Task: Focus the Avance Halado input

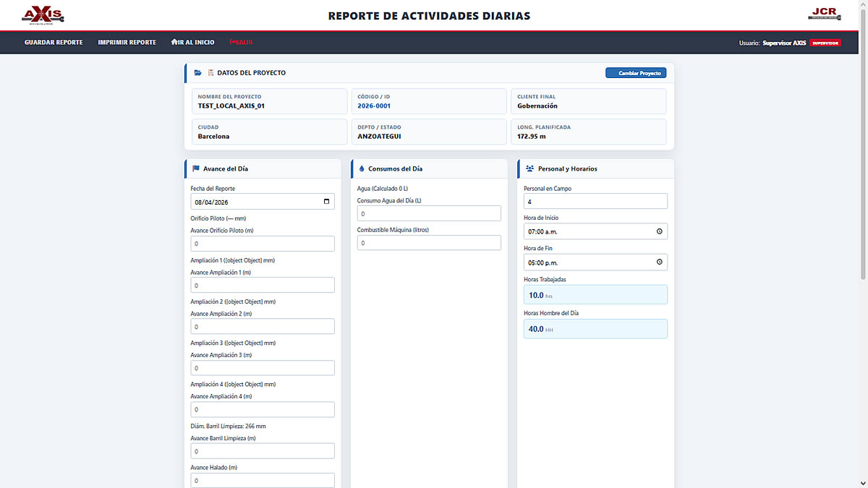Action: [x=263, y=480]
